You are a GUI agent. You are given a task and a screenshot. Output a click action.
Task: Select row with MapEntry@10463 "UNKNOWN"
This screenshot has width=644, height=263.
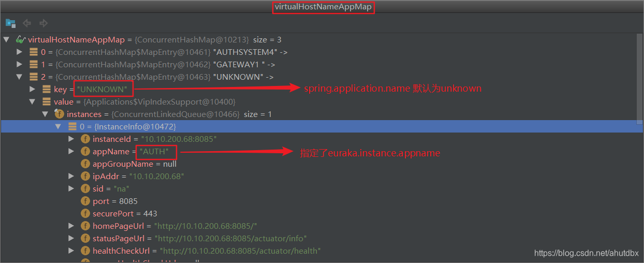click(x=157, y=77)
